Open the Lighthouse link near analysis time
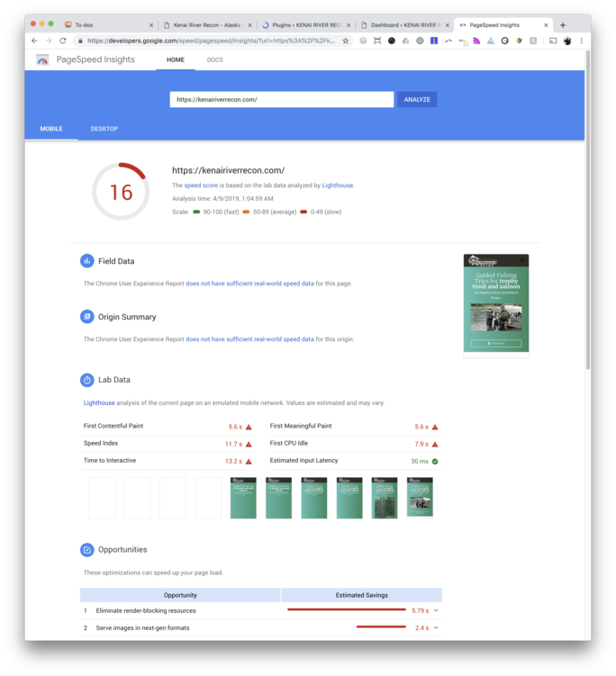The image size is (616, 676). pyautogui.click(x=338, y=185)
